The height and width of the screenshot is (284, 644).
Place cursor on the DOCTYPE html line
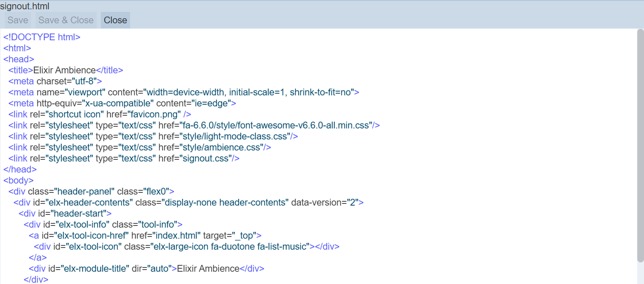(x=42, y=37)
